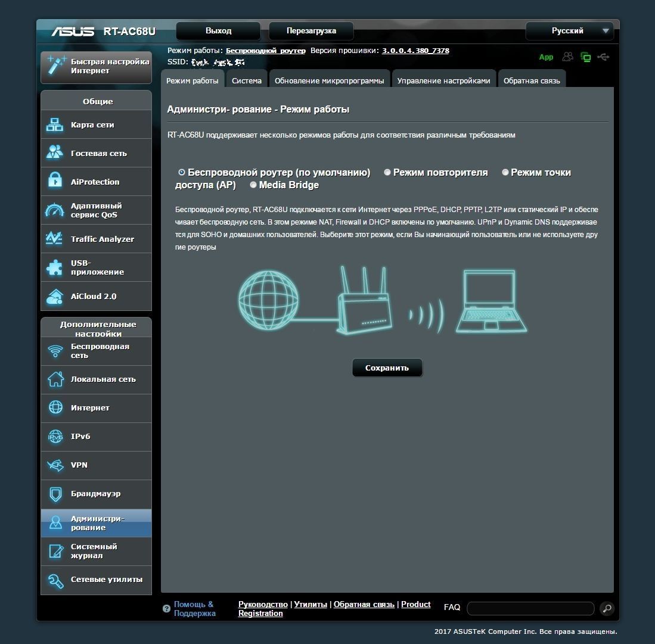Image resolution: width=655 pixels, height=644 pixels.
Task: Select Режим точки доступа (AP) radio button
Action: point(505,172)
